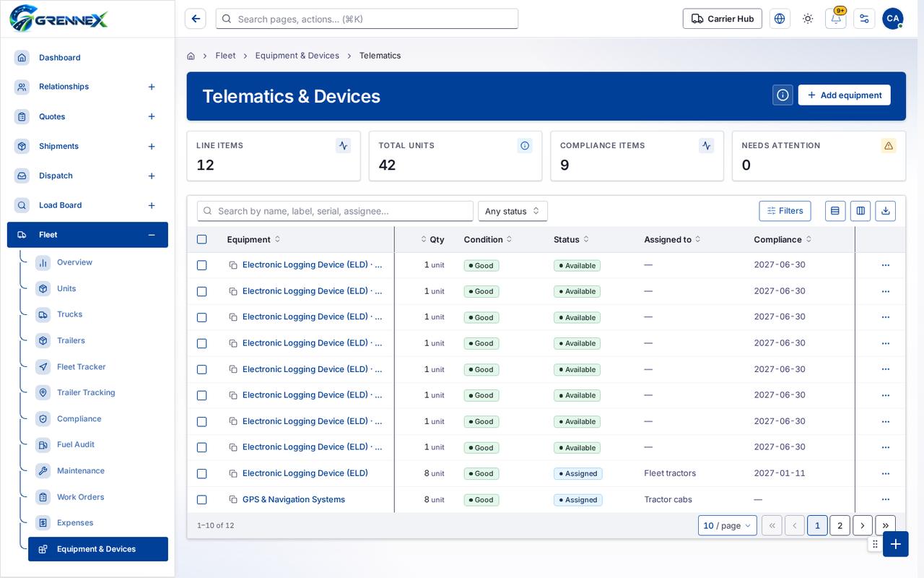Click the export download icon above table
The width and height of the screenshot is (924, 578).
click(x=886, y=211)
